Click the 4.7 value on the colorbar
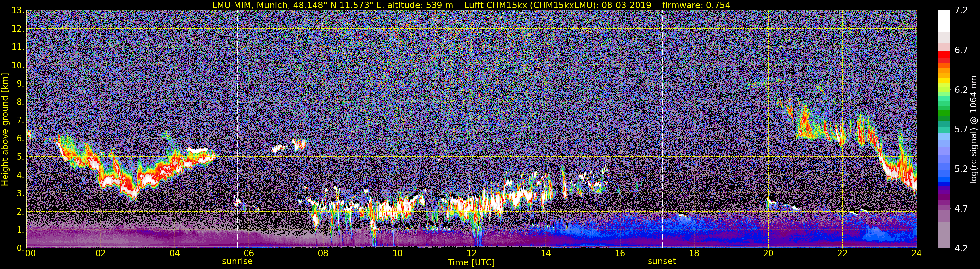The width and height of the screenshot is (980, 269). click(x=961, y=209)
